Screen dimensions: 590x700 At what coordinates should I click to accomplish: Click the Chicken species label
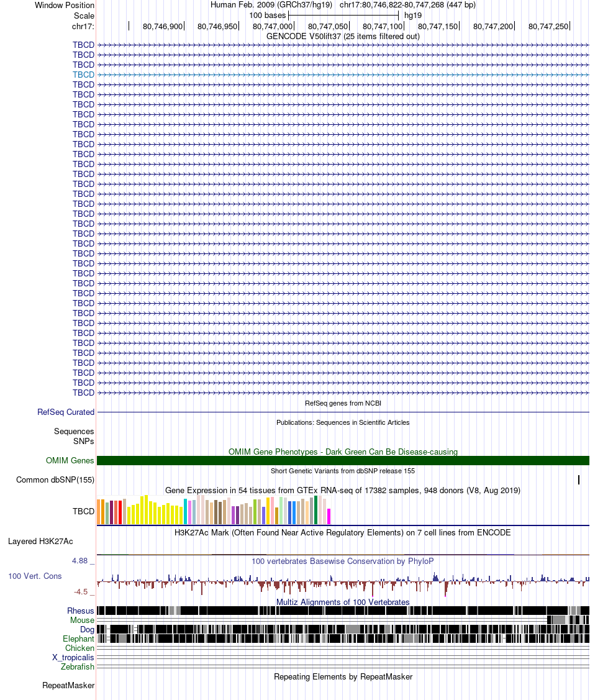point(80,648)
